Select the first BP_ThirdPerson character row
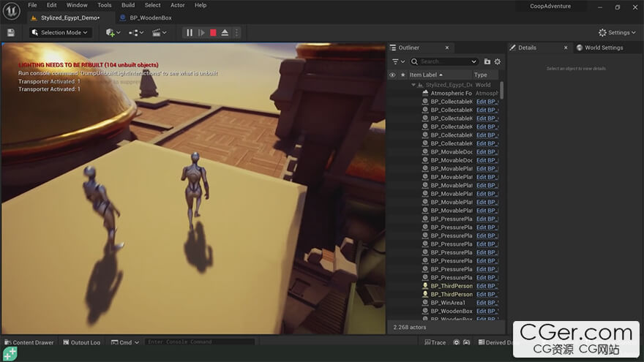The image size is (644, 362). click(x=443, y=286)
